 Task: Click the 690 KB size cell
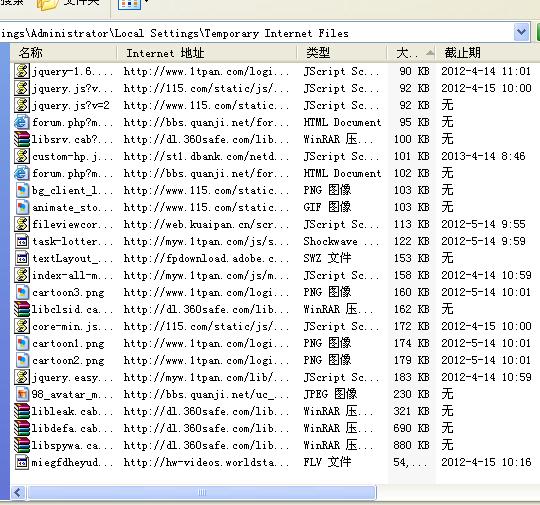(411, 428)
